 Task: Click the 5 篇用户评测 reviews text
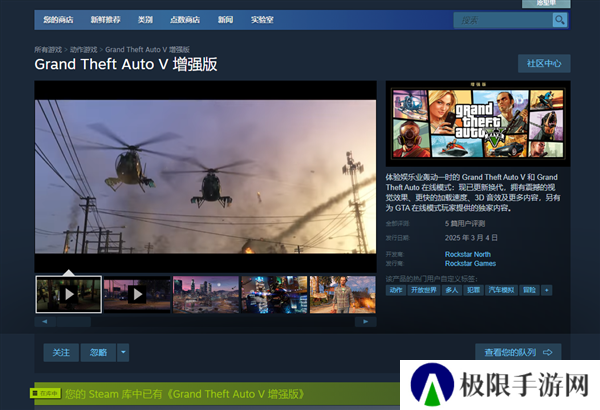[465, 224]
